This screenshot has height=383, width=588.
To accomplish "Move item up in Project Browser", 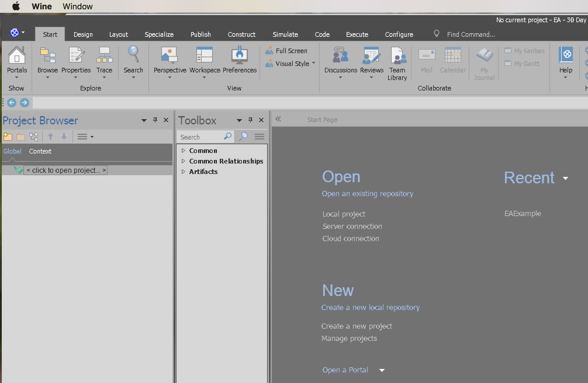I will tap(51, 136).
